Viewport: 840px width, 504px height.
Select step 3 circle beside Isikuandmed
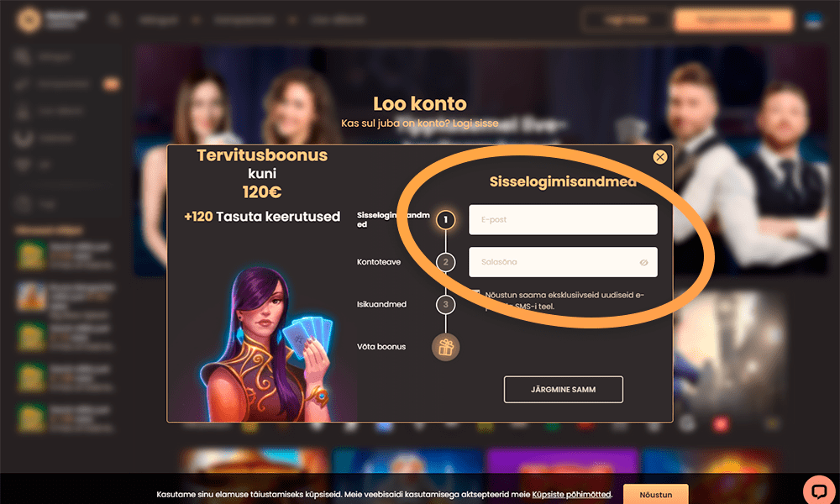click(446, 304)
